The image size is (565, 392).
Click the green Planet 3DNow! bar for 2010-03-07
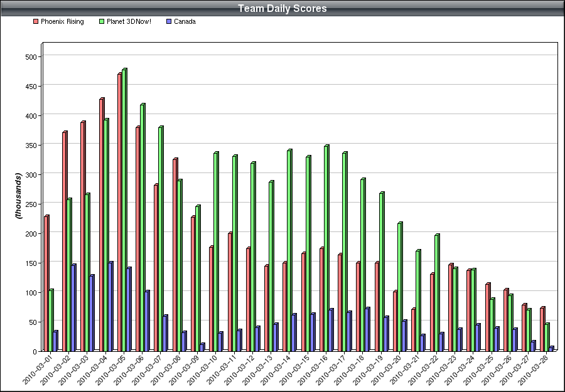[161, 239]
